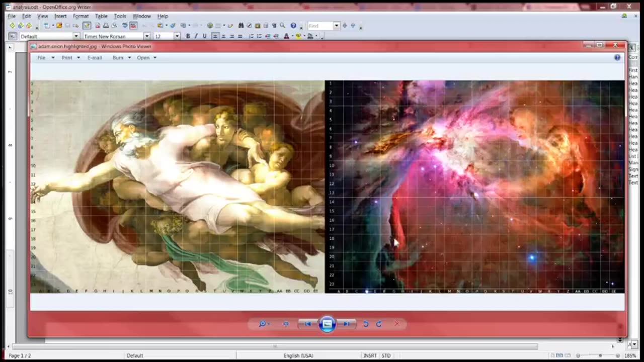Screen dimensions: 644x362
Task: Increase indent in Writer toolbar
Action: click(x=276, y=36)
